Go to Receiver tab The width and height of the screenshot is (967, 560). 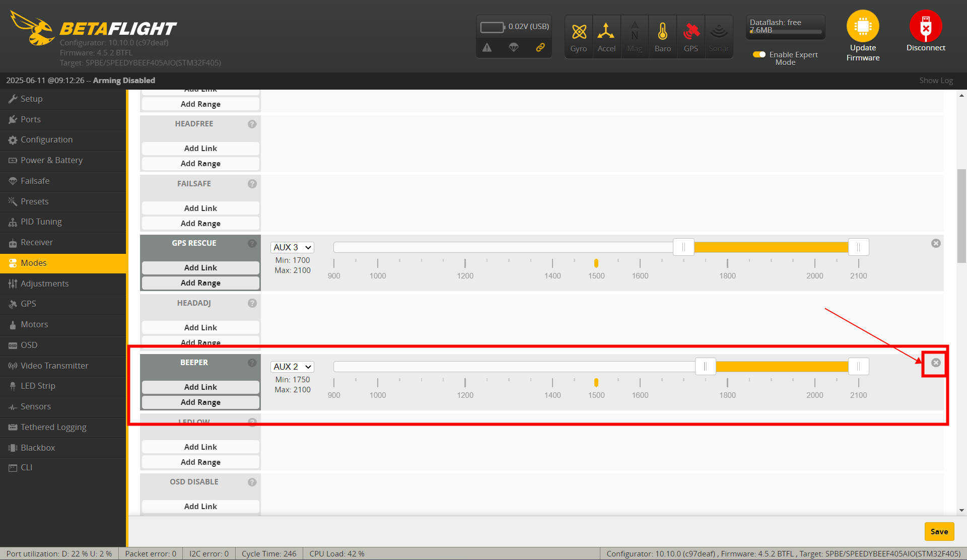pos(63,242)
